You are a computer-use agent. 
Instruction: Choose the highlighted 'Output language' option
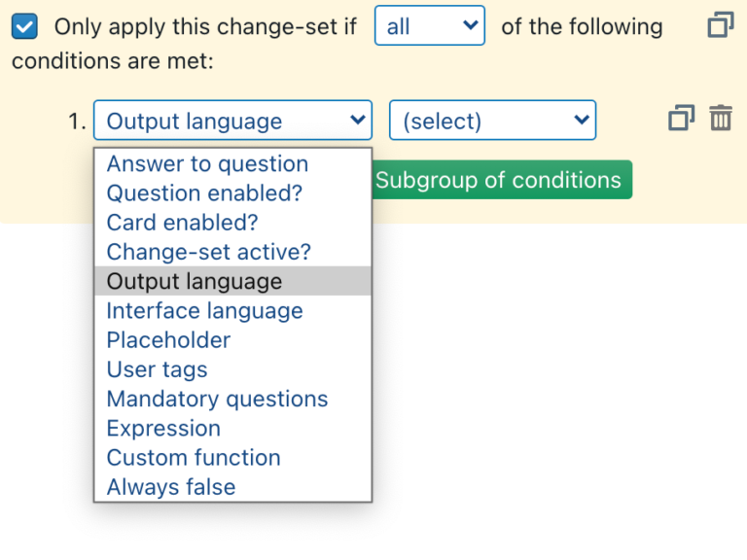coord(195,281)
